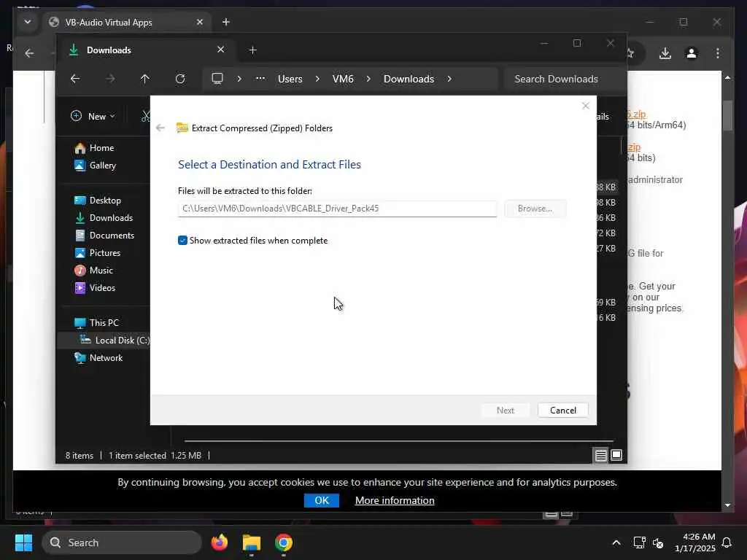Open Home in the navigation pane
This screenshot has width=747, height=560.
pyautogui.click(x=101, y=147)
